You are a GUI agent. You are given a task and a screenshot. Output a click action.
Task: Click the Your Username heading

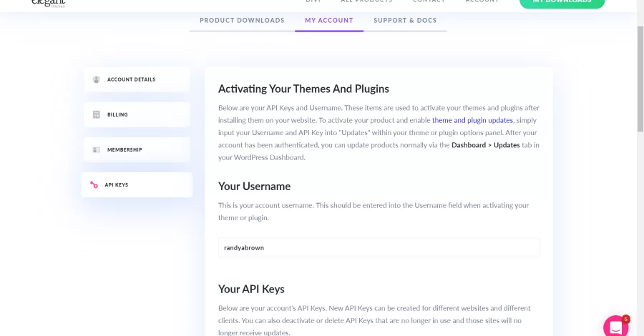pos(254,187)
